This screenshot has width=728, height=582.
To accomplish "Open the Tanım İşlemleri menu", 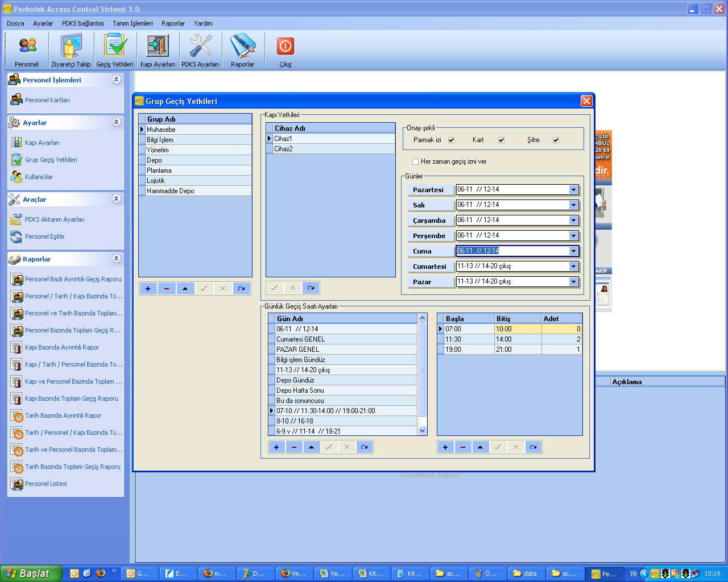I will click(x=133, y=23).
